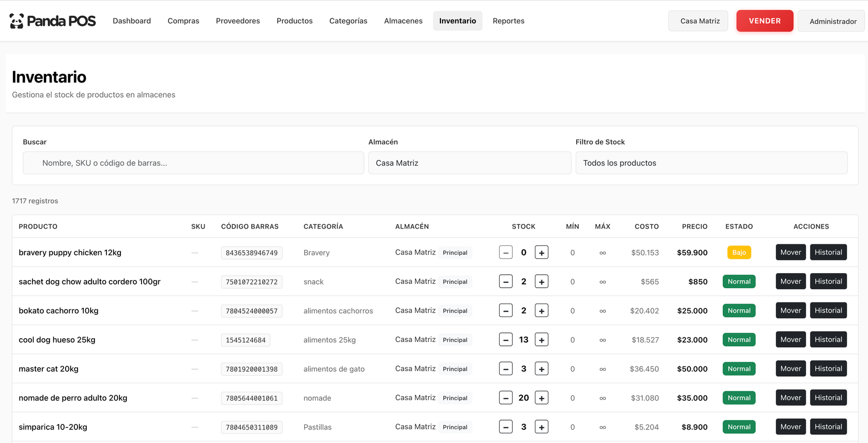The height and width of the screenshot is (443, 868).
Task: Open the Casa Matriz store selector in header
Action: coord(699,21)
